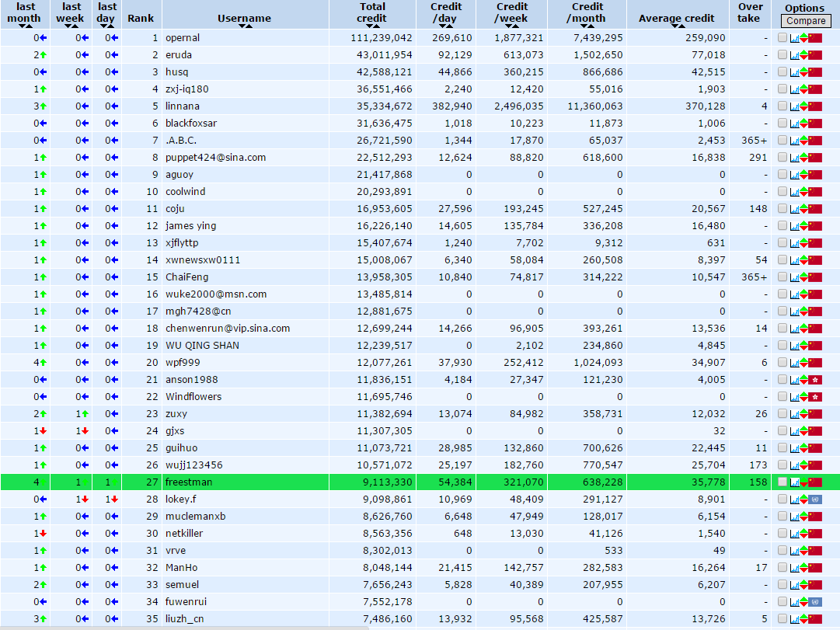Click the green/red up-down arrows icon for ChaiFeng
The width and height of the screenshot is (840, 630).
pos(803,277)
